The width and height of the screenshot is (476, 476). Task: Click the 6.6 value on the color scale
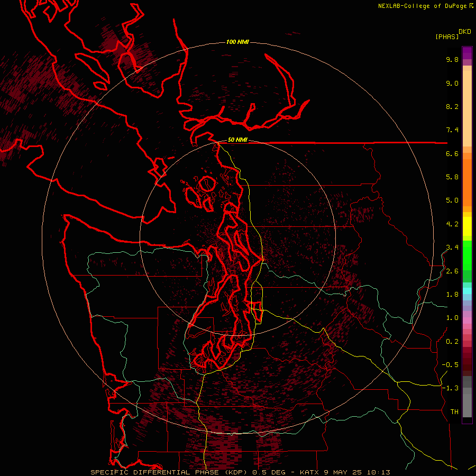pos(452,153)
